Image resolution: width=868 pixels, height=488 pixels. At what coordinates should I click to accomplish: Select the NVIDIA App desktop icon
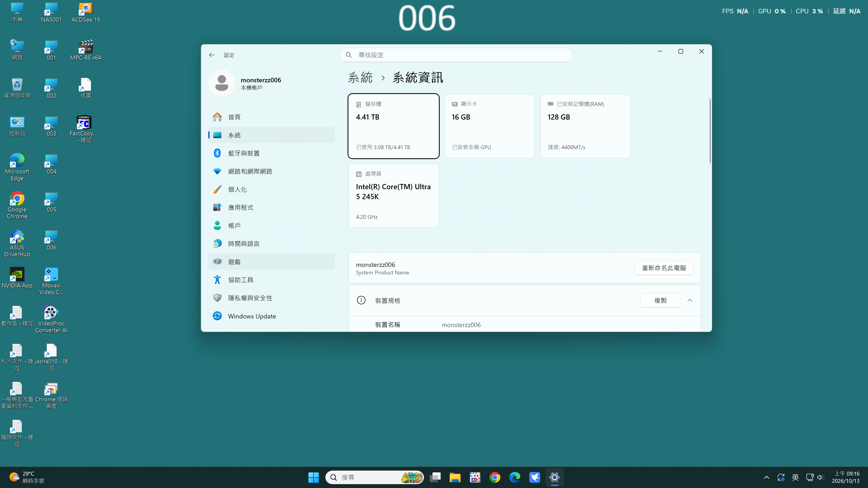(17, 278)
